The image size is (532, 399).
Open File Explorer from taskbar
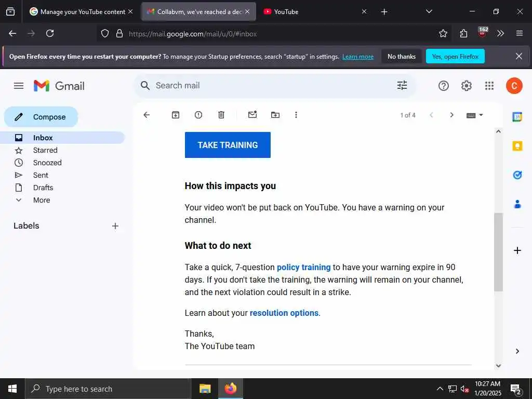pos(205,389)
